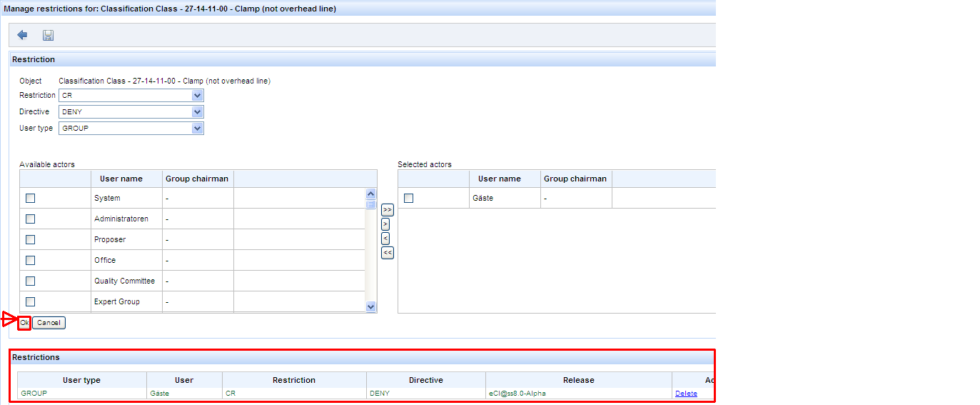Remove selected actor with < button

[x=385, y=238]
